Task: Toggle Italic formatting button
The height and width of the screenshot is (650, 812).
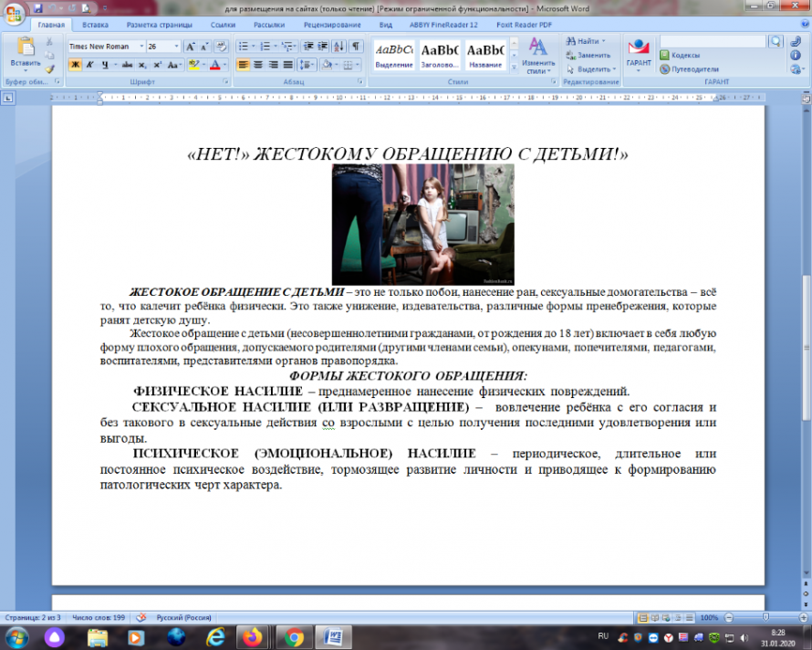Action: coord(90,65)
